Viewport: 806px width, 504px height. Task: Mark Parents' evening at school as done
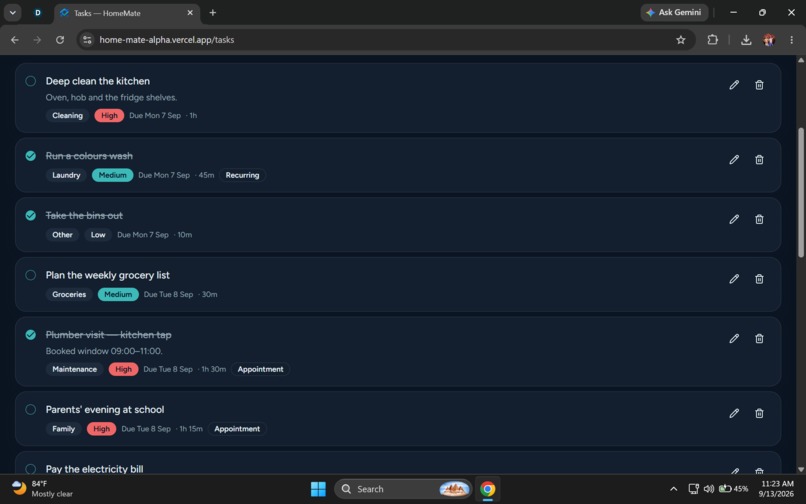pyautogui.click(x=31, y=409)
